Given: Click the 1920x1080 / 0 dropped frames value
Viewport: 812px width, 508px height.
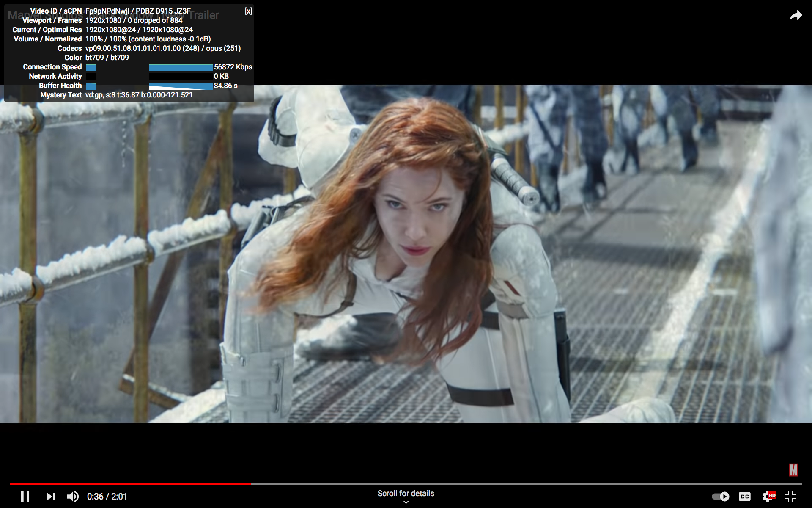Looking at the screenshot, I should pos(134,20).
